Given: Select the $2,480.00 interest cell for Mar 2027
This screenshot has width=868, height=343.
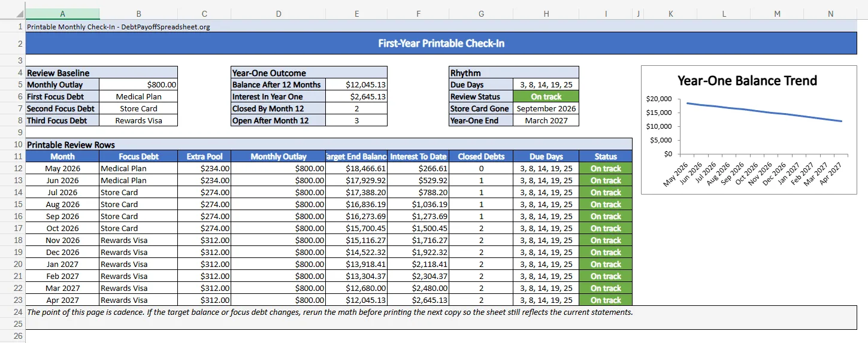Looking at the screenshot, I should pyautogui.click(x=418, y=288).
